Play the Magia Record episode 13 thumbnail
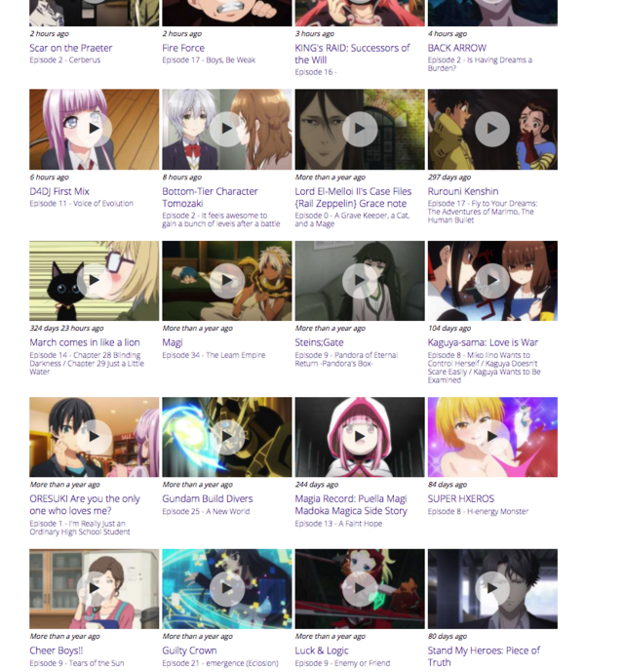Image resolution: width=624 pixels, height=672 pixels. [360, 437]
